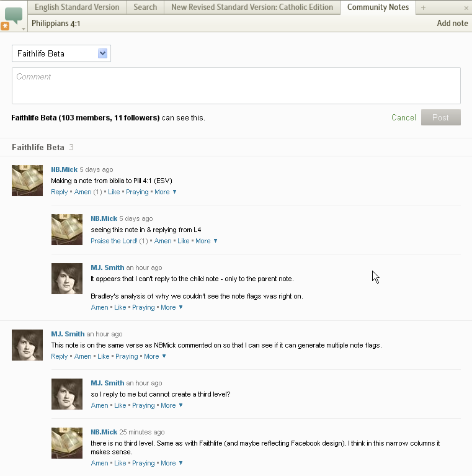
Task: Click Praying on 'third level?' comment
Action: pos(143,406)
